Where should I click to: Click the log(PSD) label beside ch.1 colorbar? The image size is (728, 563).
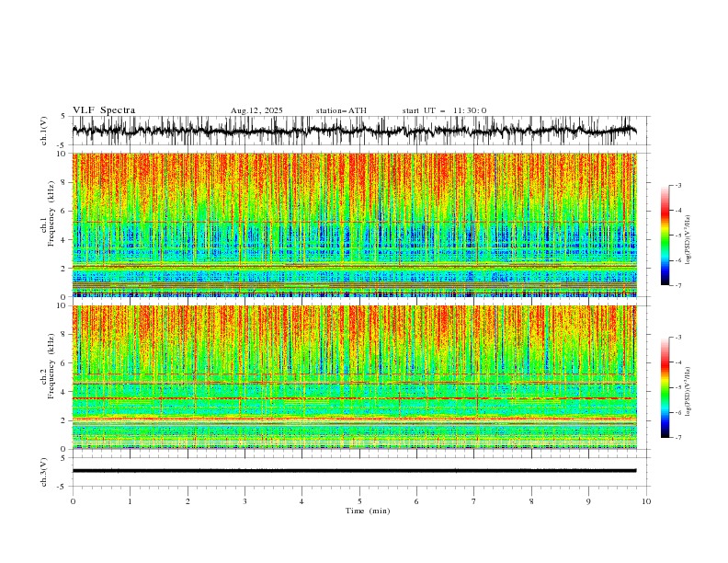(x=688, y=240)
